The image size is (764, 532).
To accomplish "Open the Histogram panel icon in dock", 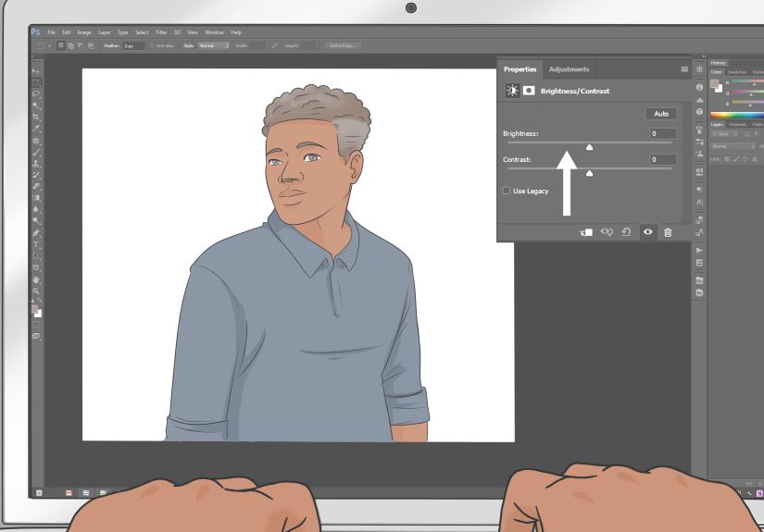I will pos(700,100).
